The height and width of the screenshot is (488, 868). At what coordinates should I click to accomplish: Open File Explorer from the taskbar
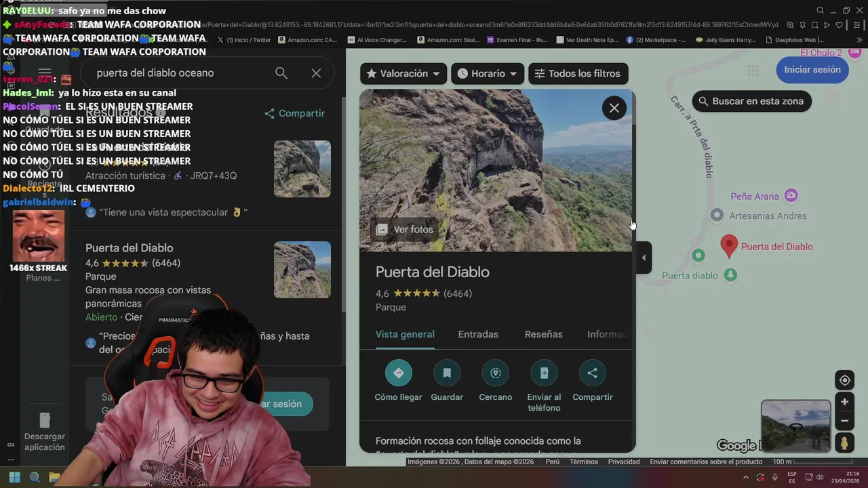pos(55,477)
